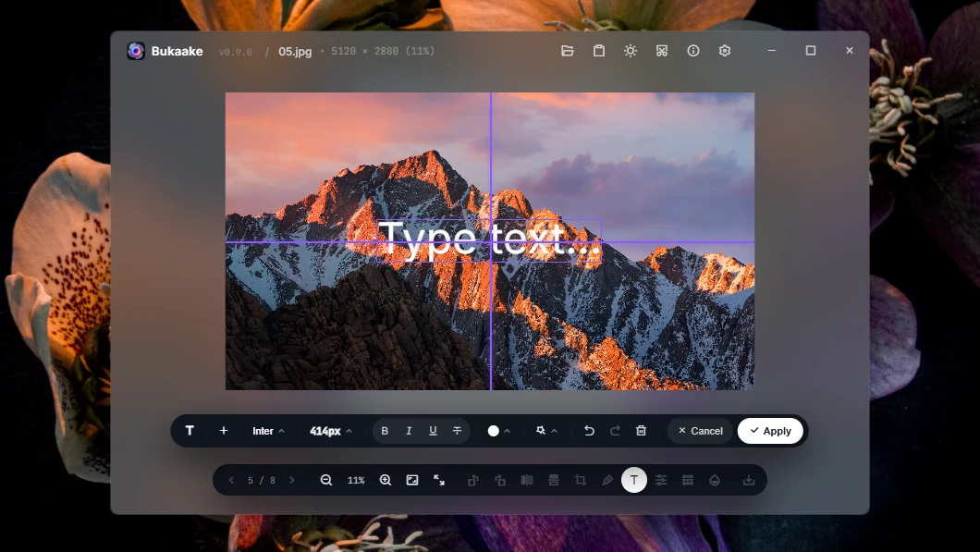Rotate image left
Screen dimensions: 980x552
tap(473, 480)
